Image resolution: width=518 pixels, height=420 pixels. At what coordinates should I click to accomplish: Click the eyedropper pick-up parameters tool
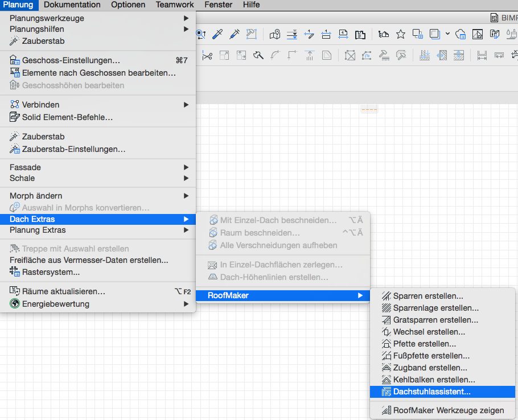coord(217,34)
